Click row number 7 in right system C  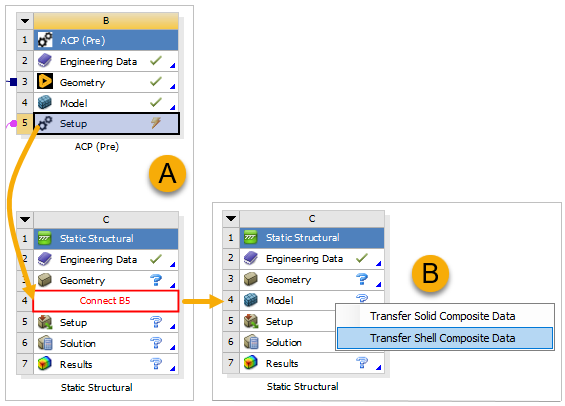coord(231,362)
